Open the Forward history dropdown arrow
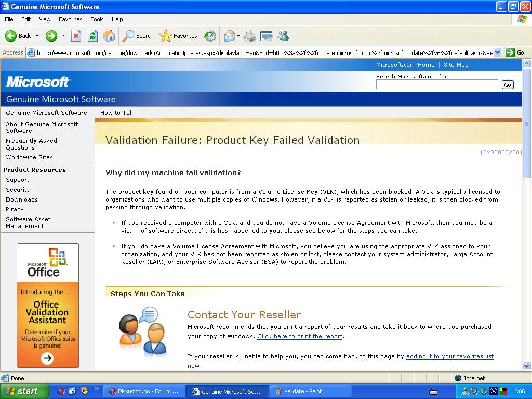532x399 pixels. 63,36
